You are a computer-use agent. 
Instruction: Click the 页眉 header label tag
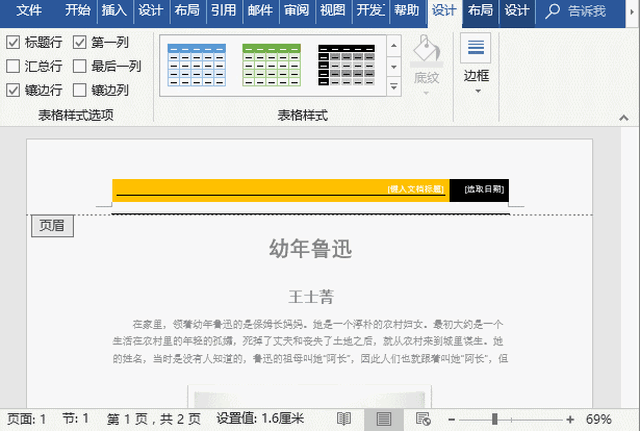click(x=52, y=225)
